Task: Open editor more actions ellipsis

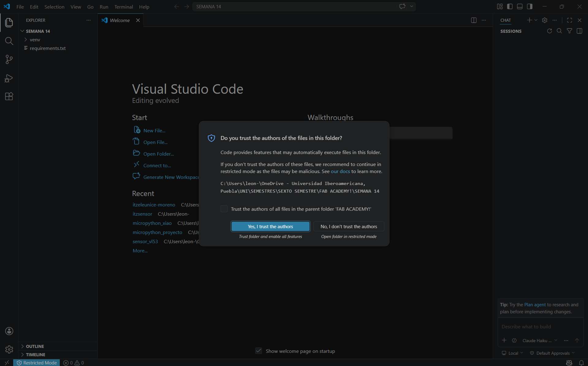Action: point(484,20)
